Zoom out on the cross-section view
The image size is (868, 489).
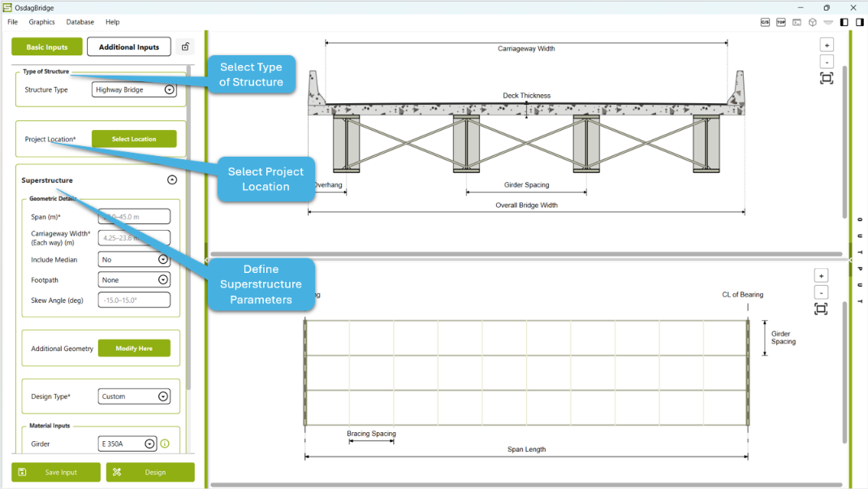[x=827, y=62]
